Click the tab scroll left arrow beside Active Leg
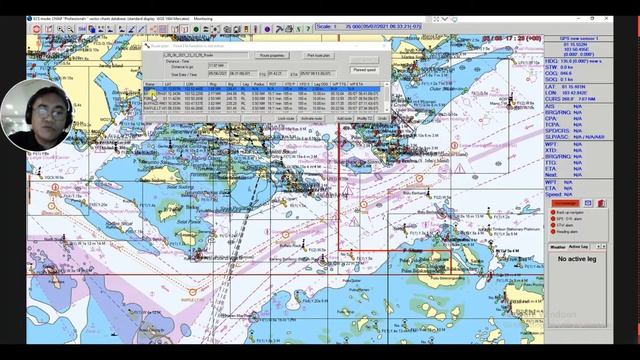The width and height of the screenshot is (640, 360). click(x=598, y=247)
